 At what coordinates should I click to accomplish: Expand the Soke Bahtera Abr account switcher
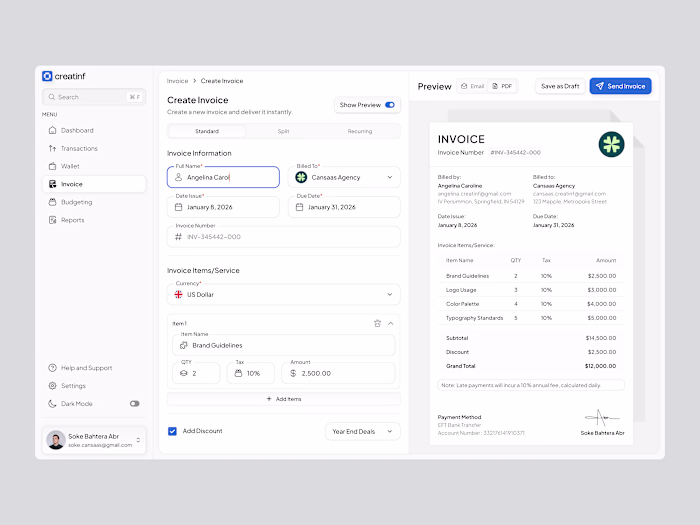[x=138, y=440]
